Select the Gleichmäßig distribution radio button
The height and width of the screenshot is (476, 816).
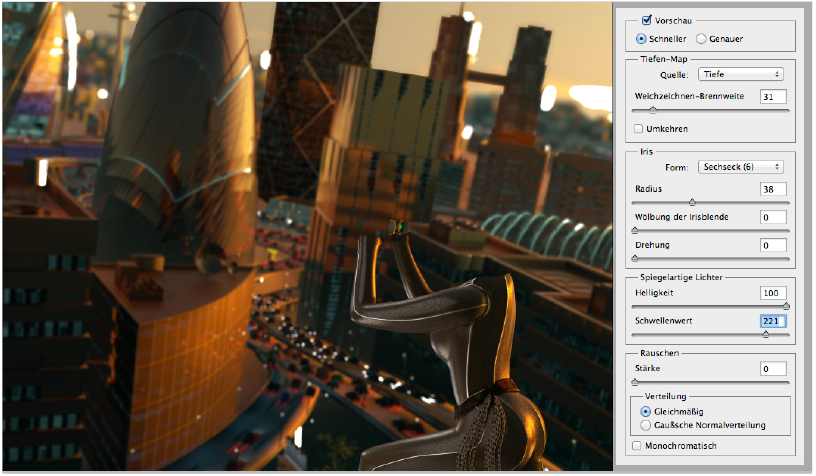646,411
